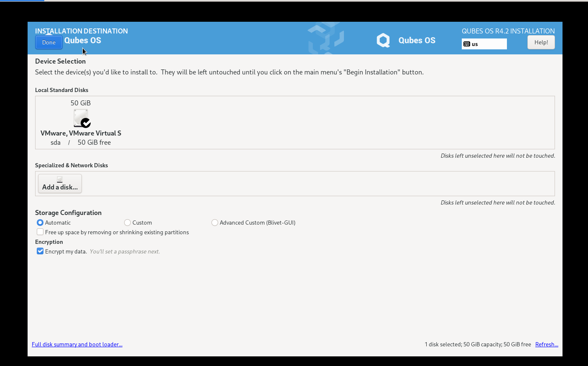Click the Installation Destination heading
The image size is (588, 366).
point(81,31)
